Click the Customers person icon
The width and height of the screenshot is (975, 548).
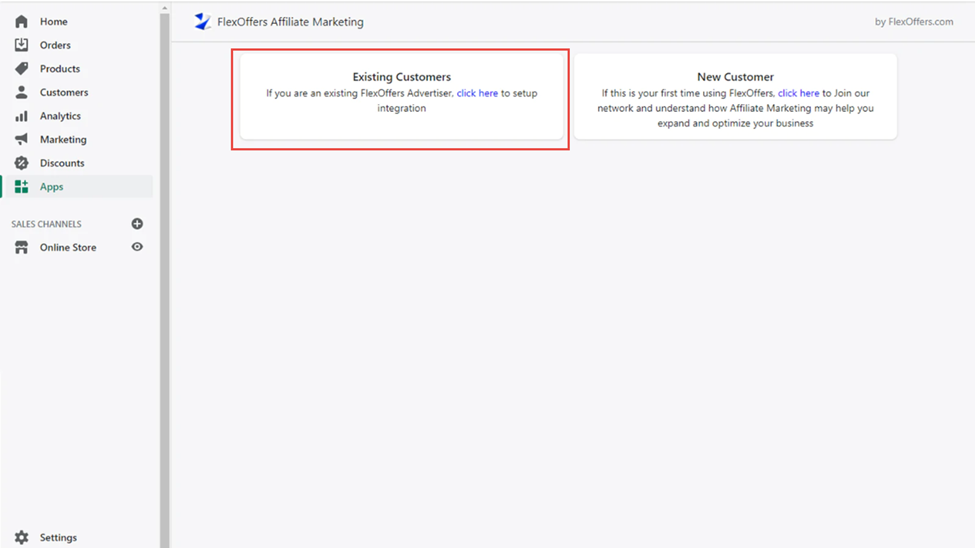pyautogui.click(x=21, y=92)
